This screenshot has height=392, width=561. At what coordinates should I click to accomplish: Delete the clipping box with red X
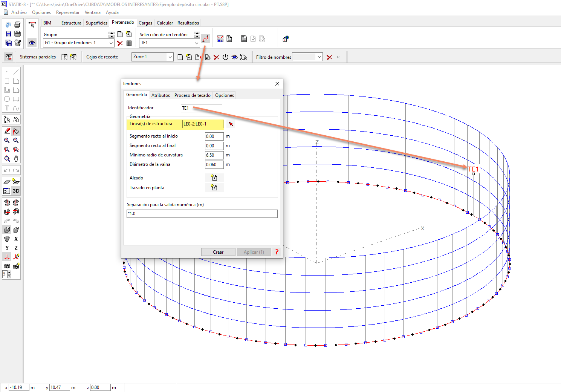(216, 57)
